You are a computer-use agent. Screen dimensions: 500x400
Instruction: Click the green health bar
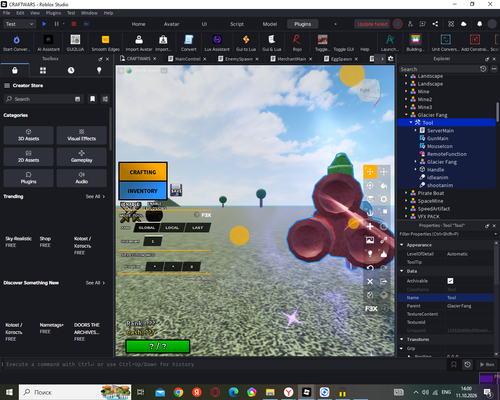[x=158, y=346]
